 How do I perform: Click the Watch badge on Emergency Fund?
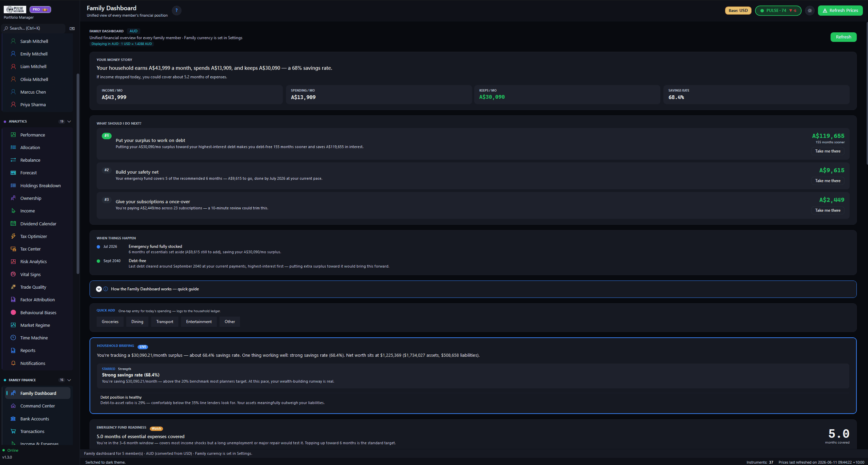tap(156, 429)
